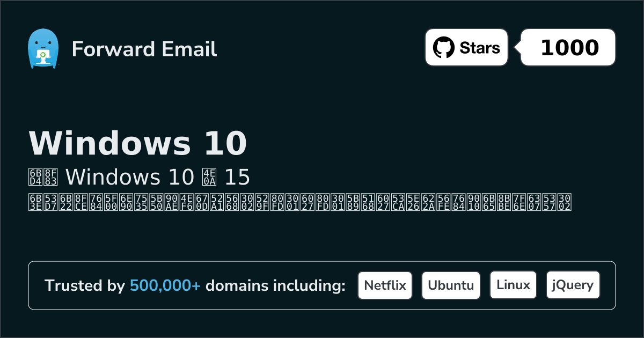The image size is (644, 338).
Task: Click the blue 500,000+ text
Action: coord(165,286)
